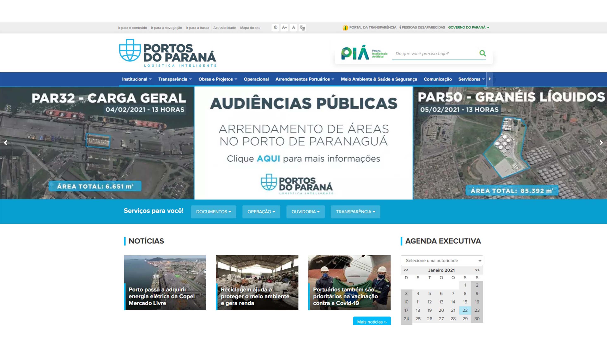Open the Servidores menu dropdown

(x=472, y=79)
